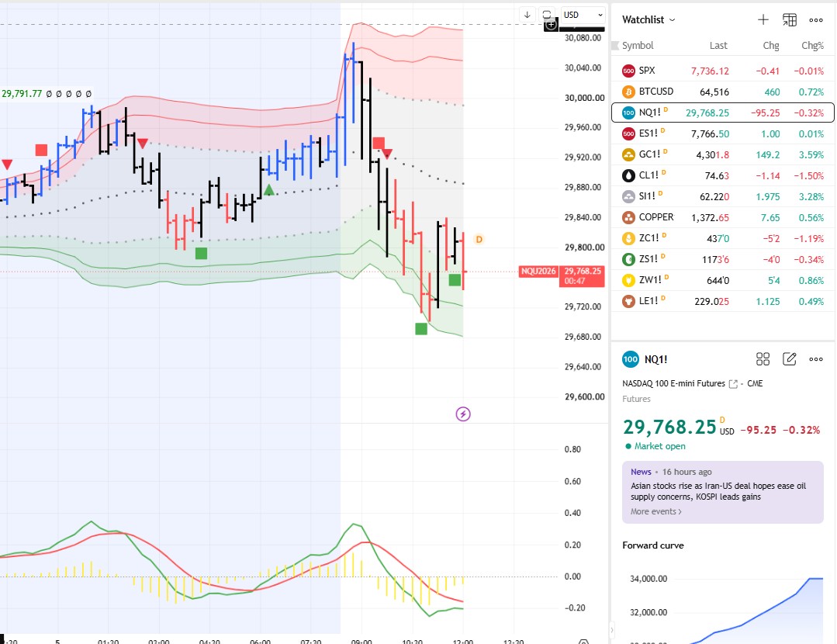Click the down-arrow button above the price scale
The image size is (837, 644).
click(x=527, y=15)
